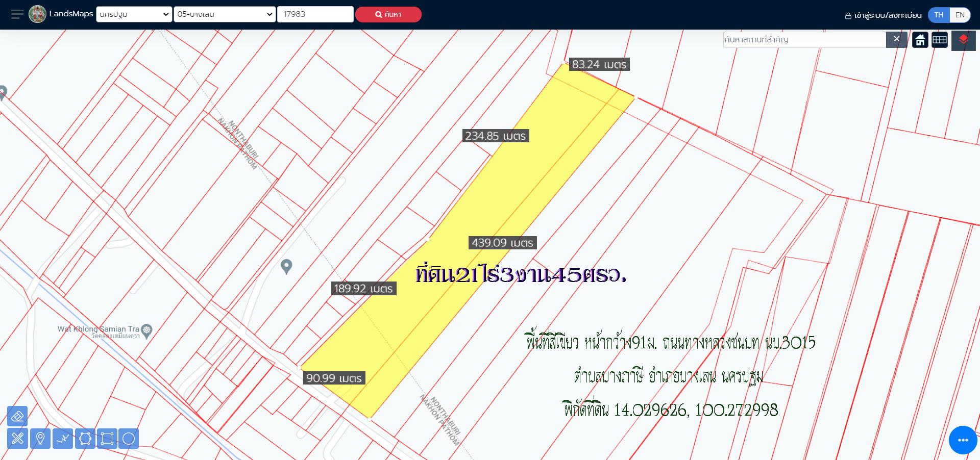Click the Wat Khlong Samian Tra temple marker
This screenshot has height=460, width=980.
147,331
